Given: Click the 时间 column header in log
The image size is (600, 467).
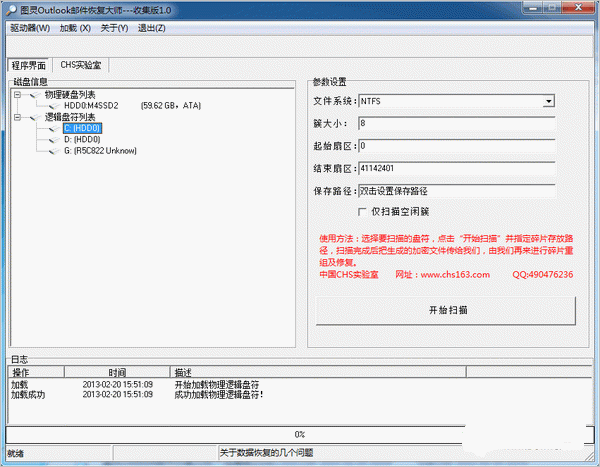Looking at the screenshot, I should pos(117,372).
